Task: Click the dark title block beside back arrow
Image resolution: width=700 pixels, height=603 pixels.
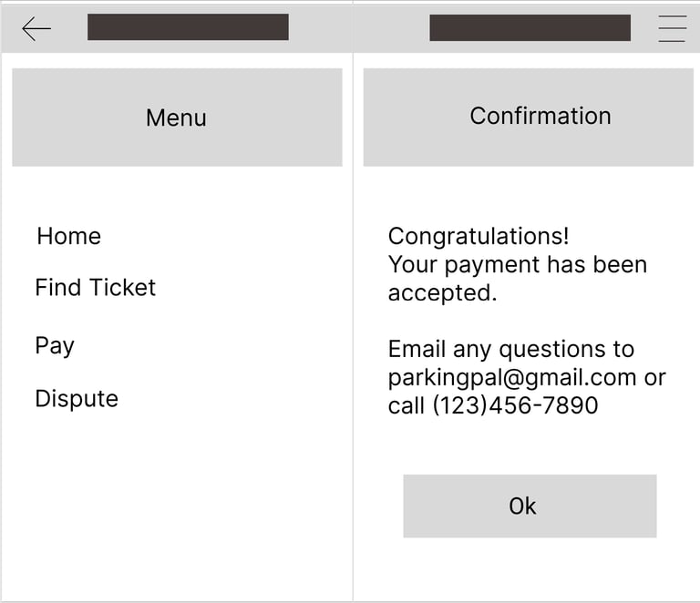Action: point(188,27)
